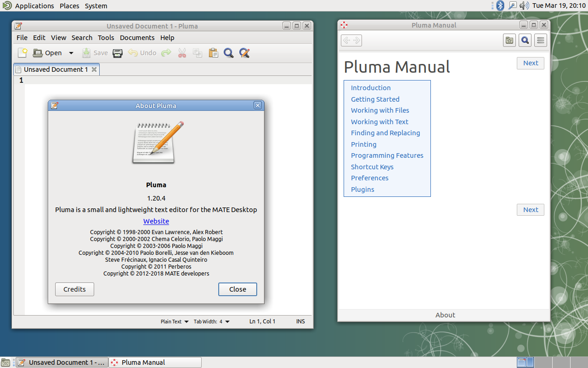The height and width of the screenshot is (368, 588).
Task: Click the Ln 1, Col 1 status text
Action: click(262, 322)
